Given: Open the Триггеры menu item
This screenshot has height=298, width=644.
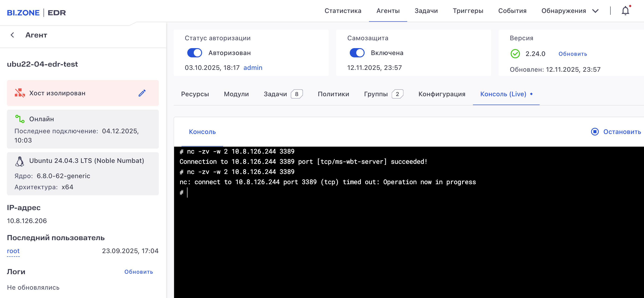Looking at the screenshot, I should tap(468, 11).
